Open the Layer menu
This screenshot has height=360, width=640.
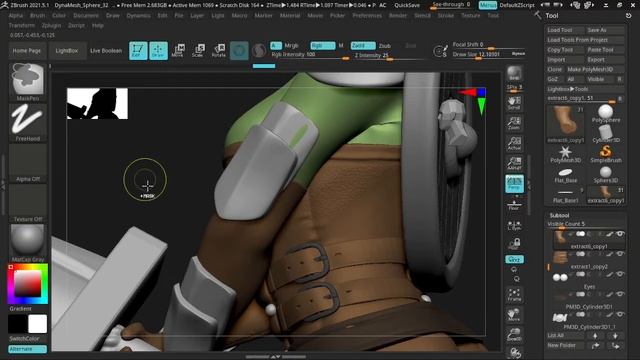coord(197,16)
